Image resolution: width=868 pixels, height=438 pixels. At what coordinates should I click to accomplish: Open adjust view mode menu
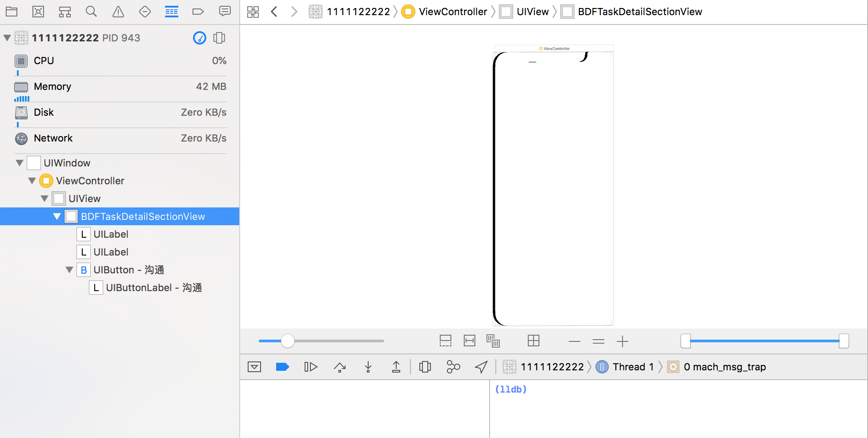(x=493, y=341)
